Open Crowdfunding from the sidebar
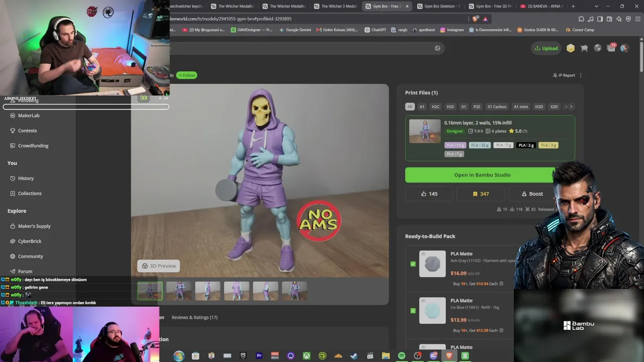The width and height of the screenshot is (644, 362). click(33, 146)
